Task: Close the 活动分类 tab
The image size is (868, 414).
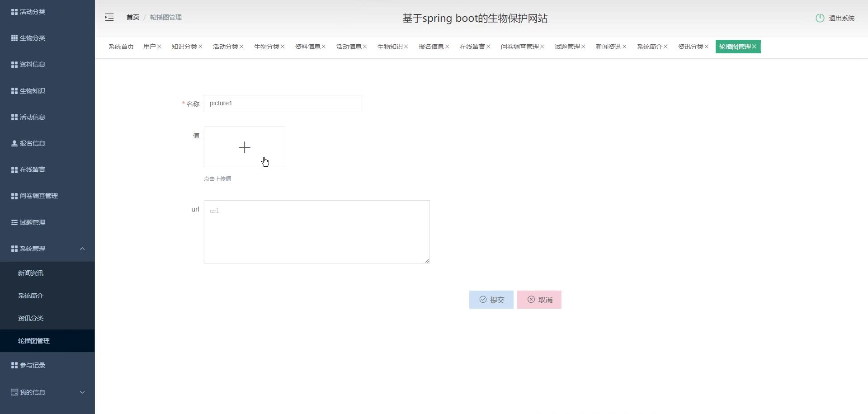Action: point(241,47)
